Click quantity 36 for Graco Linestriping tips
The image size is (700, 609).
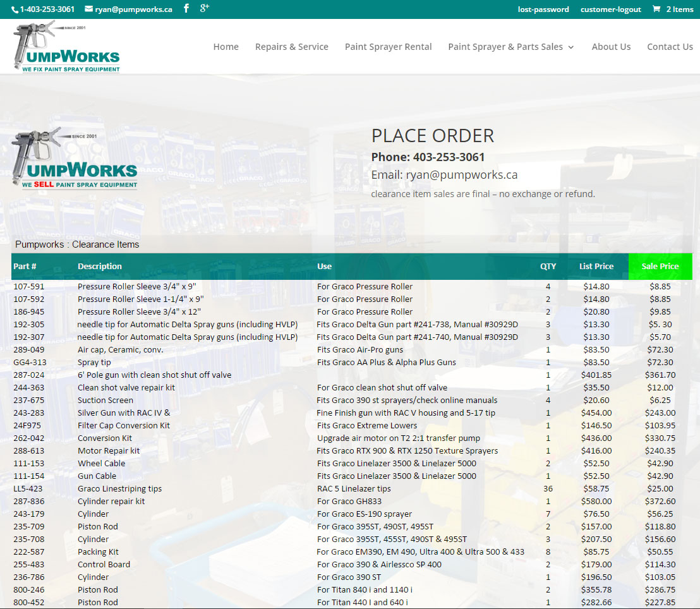pyautogui.click(x=548, y=488)
